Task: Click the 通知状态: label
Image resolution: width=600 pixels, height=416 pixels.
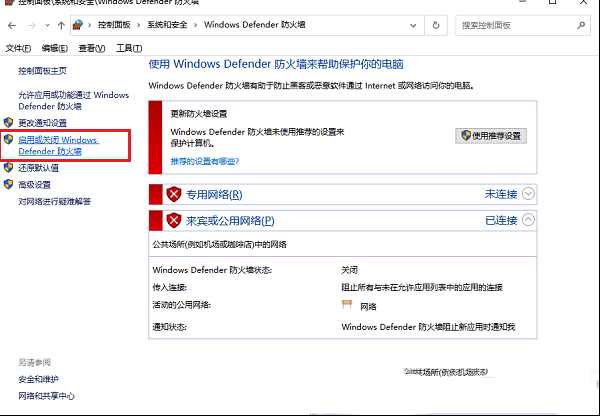Action: pos(170,327)
